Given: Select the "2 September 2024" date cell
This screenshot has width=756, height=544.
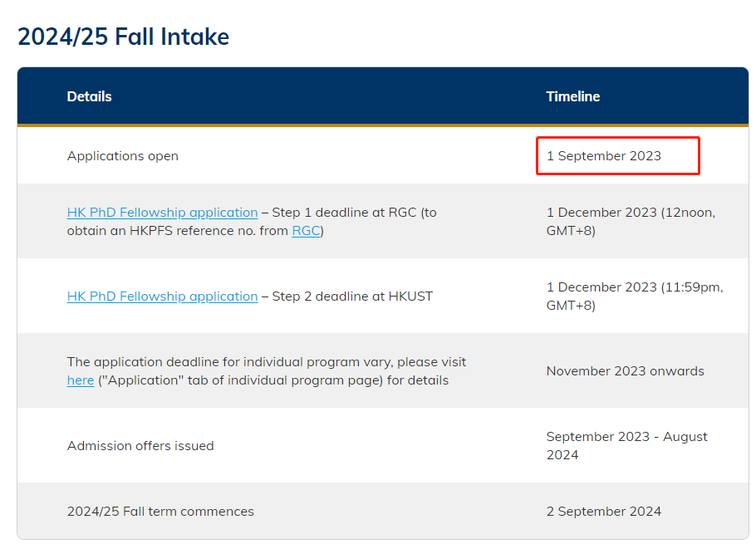Looking at the screenshot, I should [x=603, y=512].
